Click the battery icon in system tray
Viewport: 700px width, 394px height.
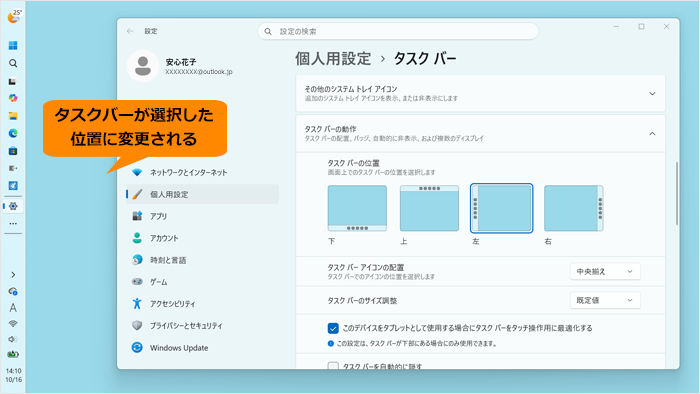click(x=13, y=354)
